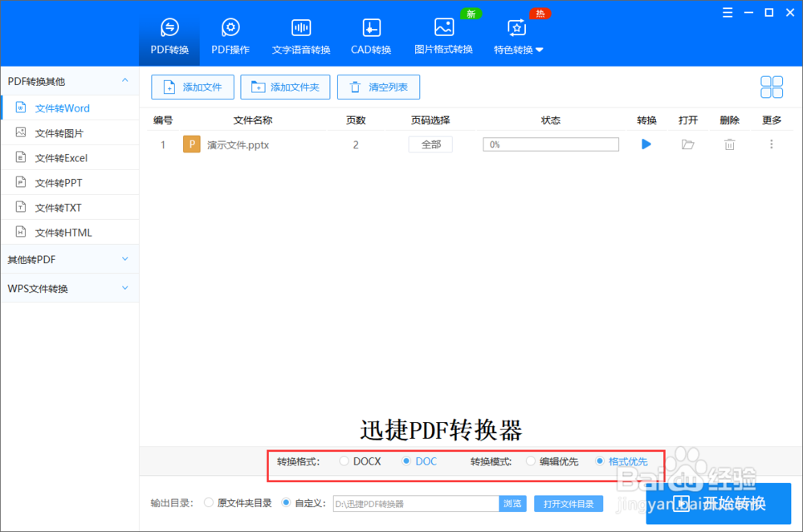Select 文件转PPT in the sidebar
The image size is (803, 532).
[x=70, y=183]
